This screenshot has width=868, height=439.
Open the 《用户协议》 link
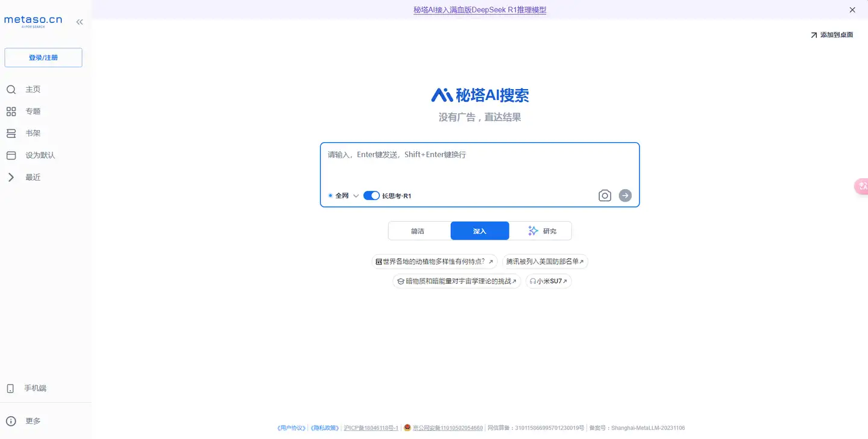[x=291, y=428]
